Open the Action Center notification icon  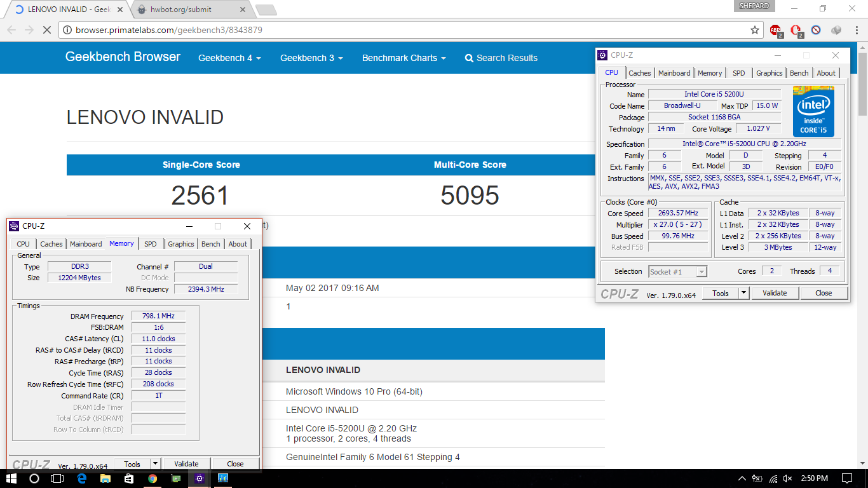pyautogui.click(x=847, y=478)
